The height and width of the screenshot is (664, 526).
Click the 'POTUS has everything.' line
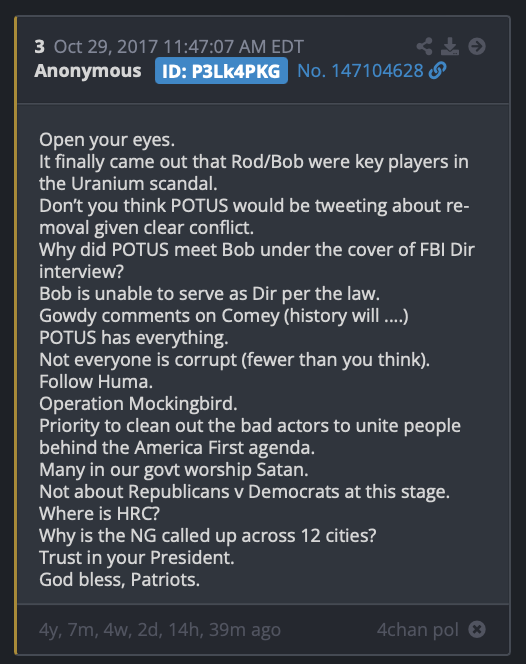pos(133,338)
